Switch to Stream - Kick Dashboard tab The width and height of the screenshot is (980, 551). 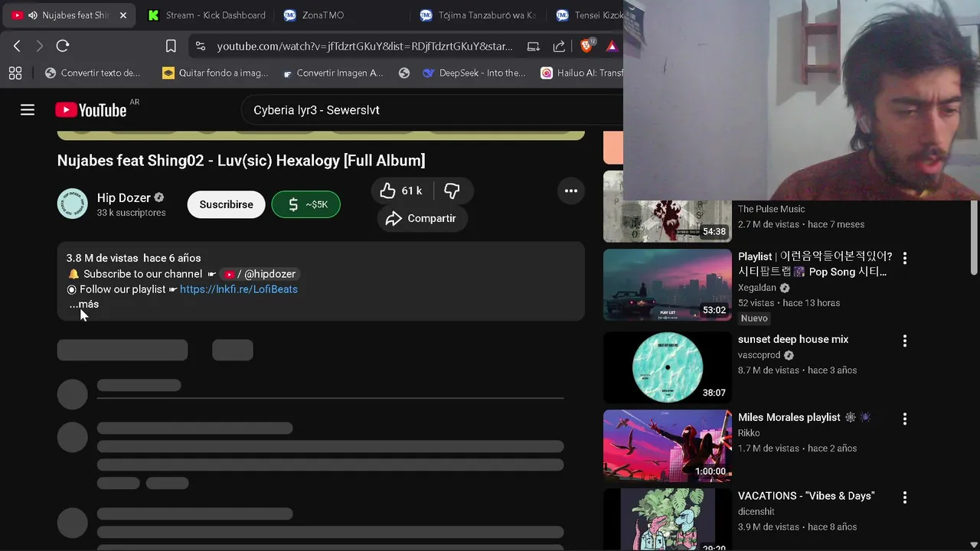207,15
